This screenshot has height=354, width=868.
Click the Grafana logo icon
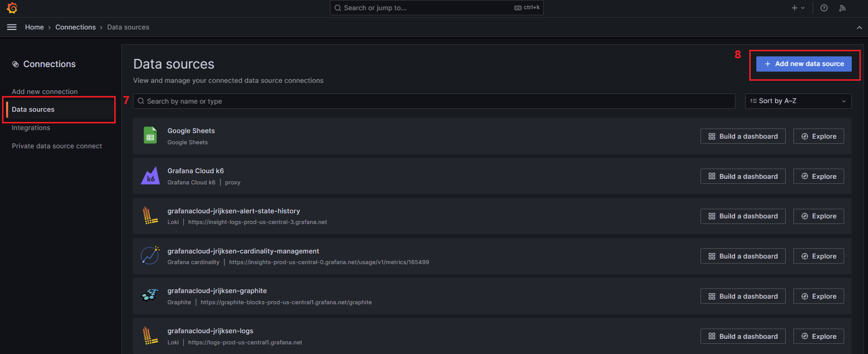coord(12,8)
